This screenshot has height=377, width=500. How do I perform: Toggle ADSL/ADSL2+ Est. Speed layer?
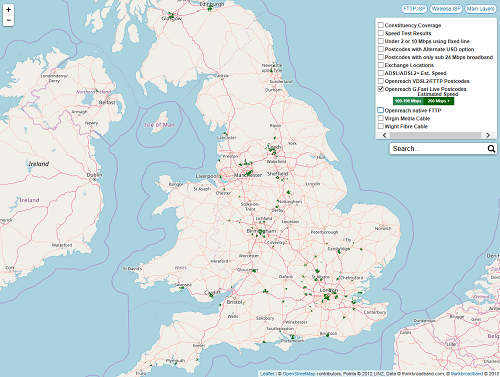[x=380, y=73]
